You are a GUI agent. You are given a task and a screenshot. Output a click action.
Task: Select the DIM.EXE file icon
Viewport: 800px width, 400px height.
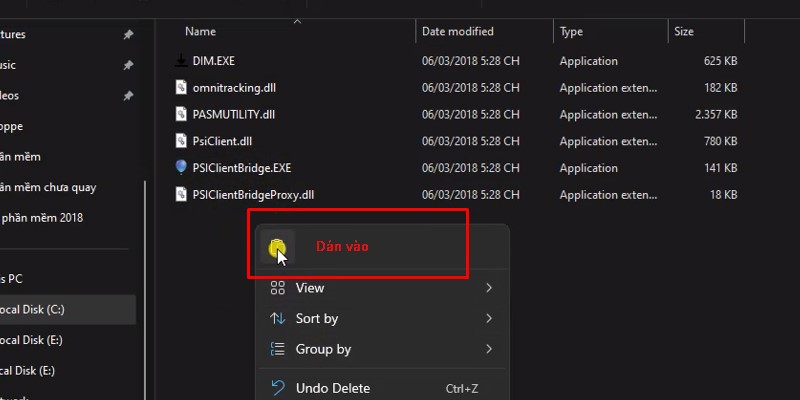coord(180,62)
